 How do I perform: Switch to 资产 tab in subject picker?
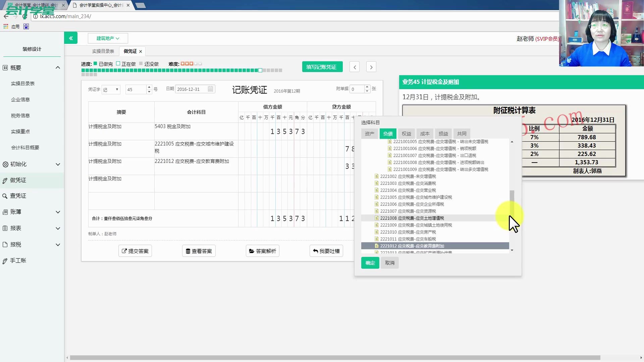(369, 133)
